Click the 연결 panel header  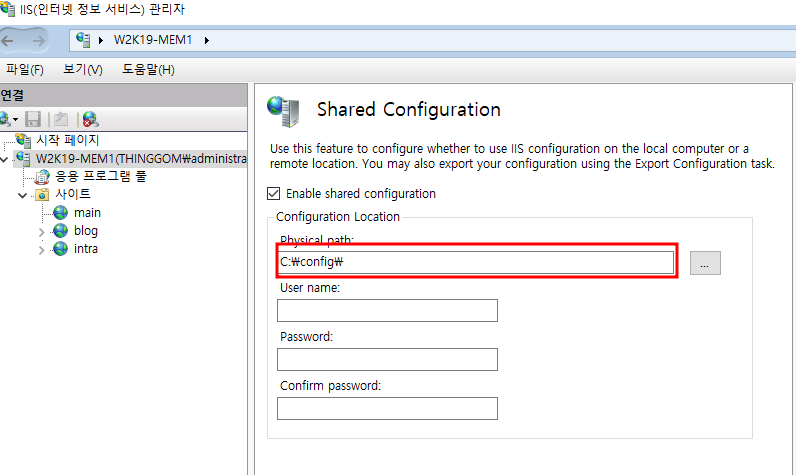[x=123, y=95]
